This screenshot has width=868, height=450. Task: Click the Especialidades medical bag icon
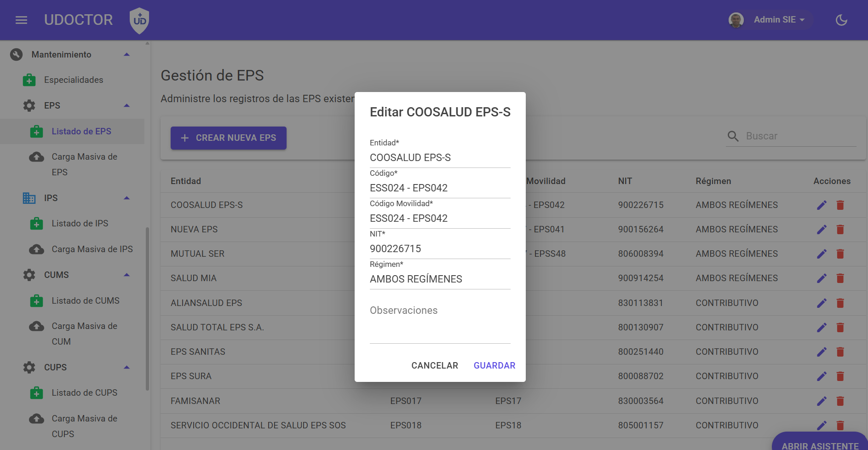(29, 80)
